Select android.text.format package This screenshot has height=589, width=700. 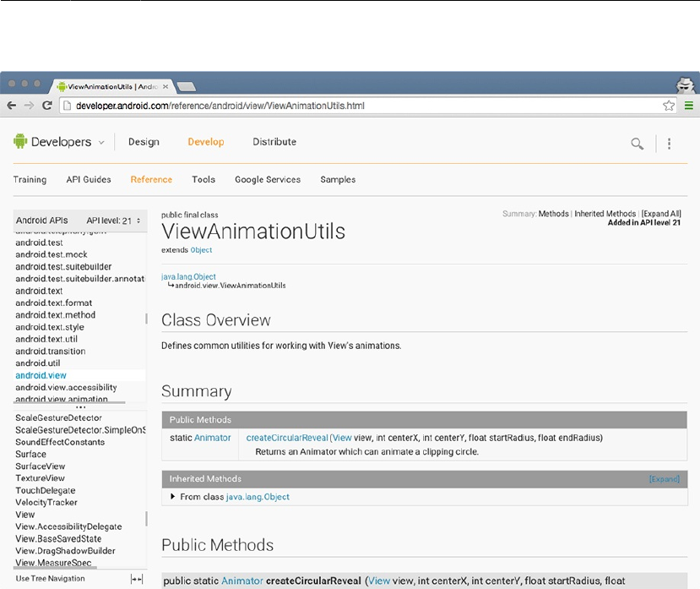click(53, 303)
